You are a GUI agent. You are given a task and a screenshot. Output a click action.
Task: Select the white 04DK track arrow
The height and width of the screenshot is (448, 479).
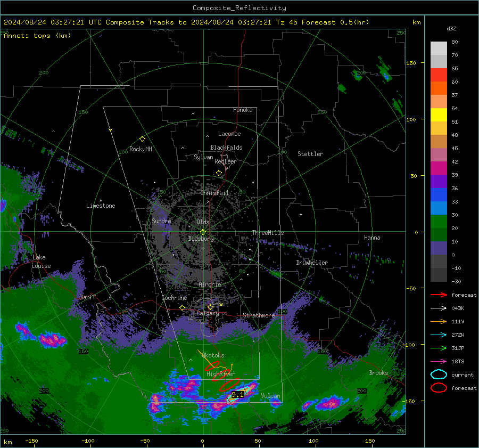pyautogui.click(x=439, y=308)
